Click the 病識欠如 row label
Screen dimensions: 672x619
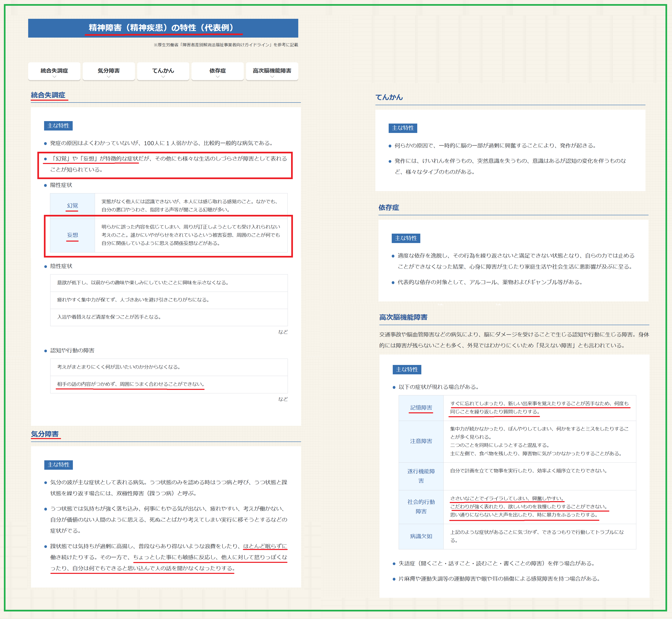[x=421, y=536]
